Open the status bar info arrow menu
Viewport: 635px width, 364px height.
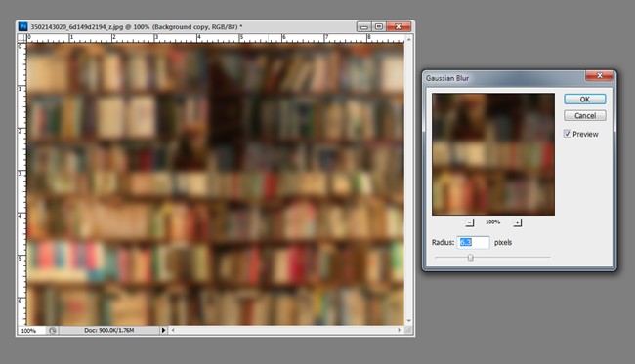pos(163,330)
